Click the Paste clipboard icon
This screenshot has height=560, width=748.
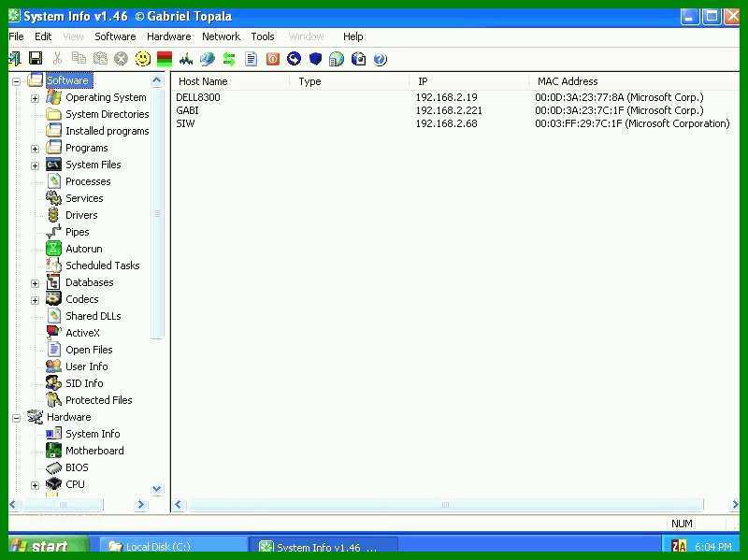[x=100, y=59]
